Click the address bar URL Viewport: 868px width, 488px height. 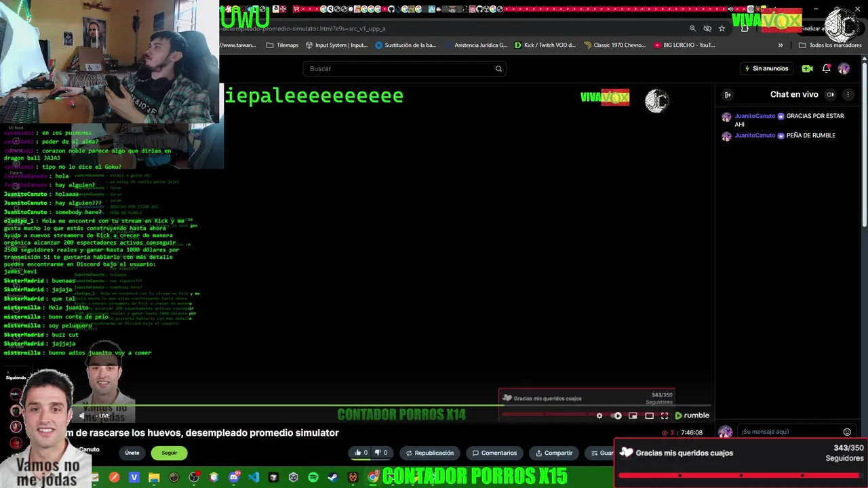(x=304, y=28)
